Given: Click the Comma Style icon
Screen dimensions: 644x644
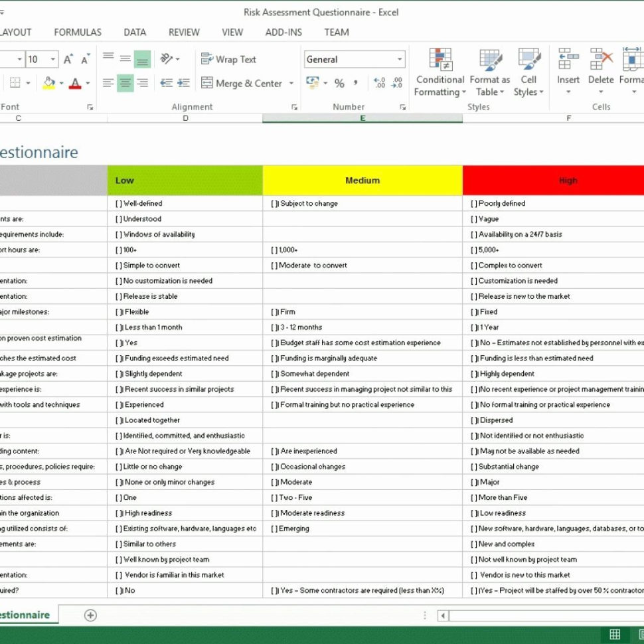Looking at the screenshot, I should (x=356, y=83).
